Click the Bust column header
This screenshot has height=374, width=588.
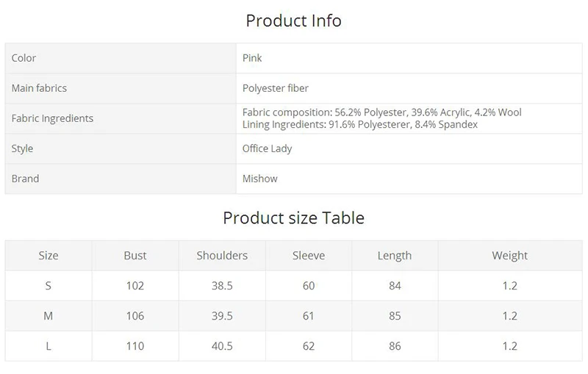click(x=135, y=256)
